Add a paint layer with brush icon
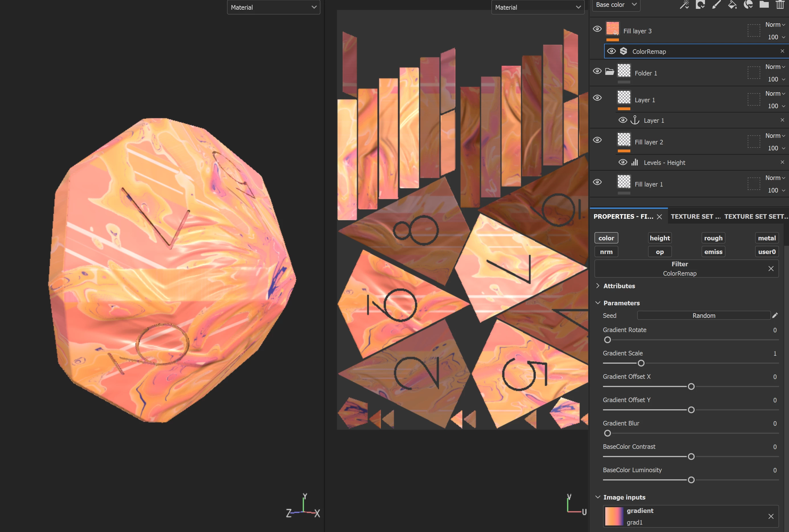This screenshot has height=532, width=789. coord(716,5)
